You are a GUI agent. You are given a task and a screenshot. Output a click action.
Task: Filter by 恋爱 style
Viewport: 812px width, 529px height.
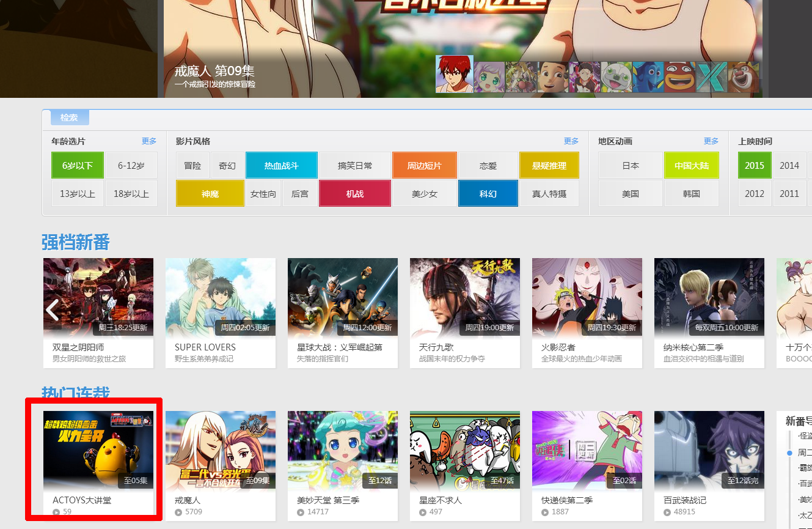[488, 165]
